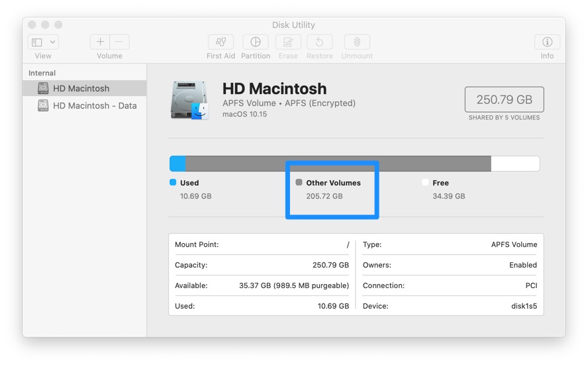Click the 250.79 GB capacity box
The width and height of the screenshot is (588, 365).
click(505, 99)
